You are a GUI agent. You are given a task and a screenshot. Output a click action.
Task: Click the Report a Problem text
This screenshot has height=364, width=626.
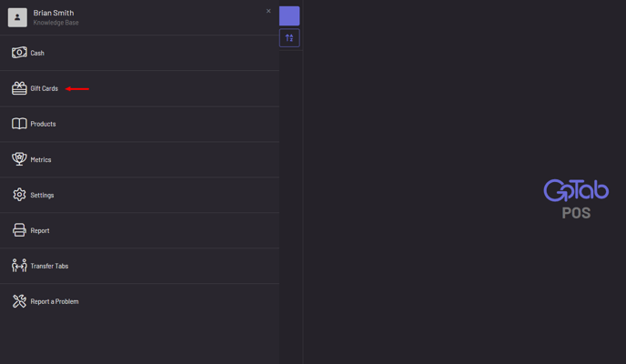click(x=55, y=301)
